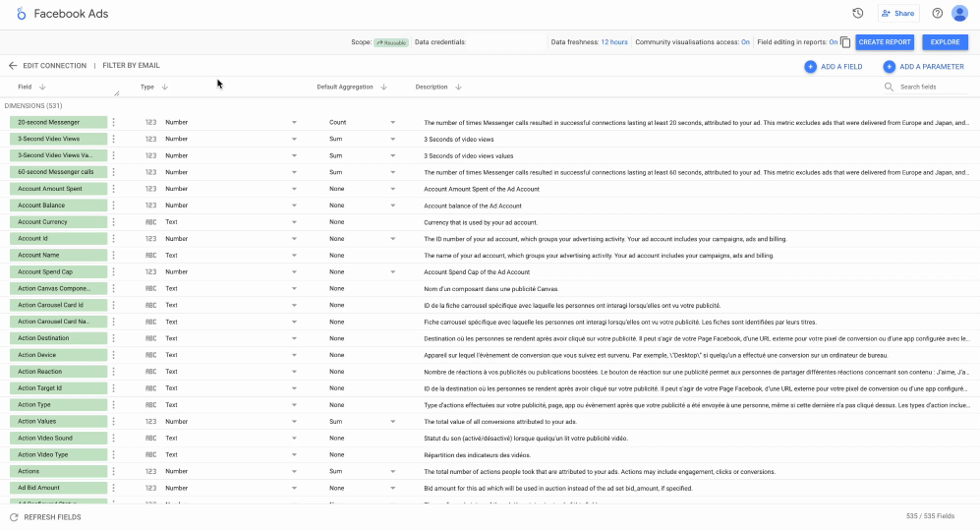The width and height of the screenshot is (980, 531).
Task: Click the Field column resize handle
Action: coord(117,93)
